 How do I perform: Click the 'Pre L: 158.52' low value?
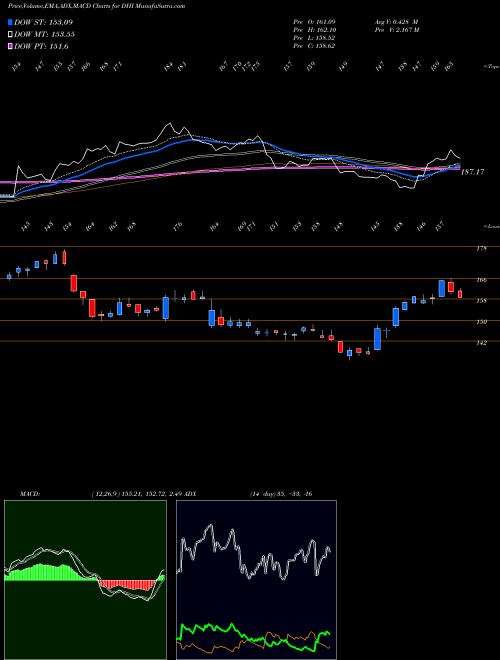(x=314, y=38)
